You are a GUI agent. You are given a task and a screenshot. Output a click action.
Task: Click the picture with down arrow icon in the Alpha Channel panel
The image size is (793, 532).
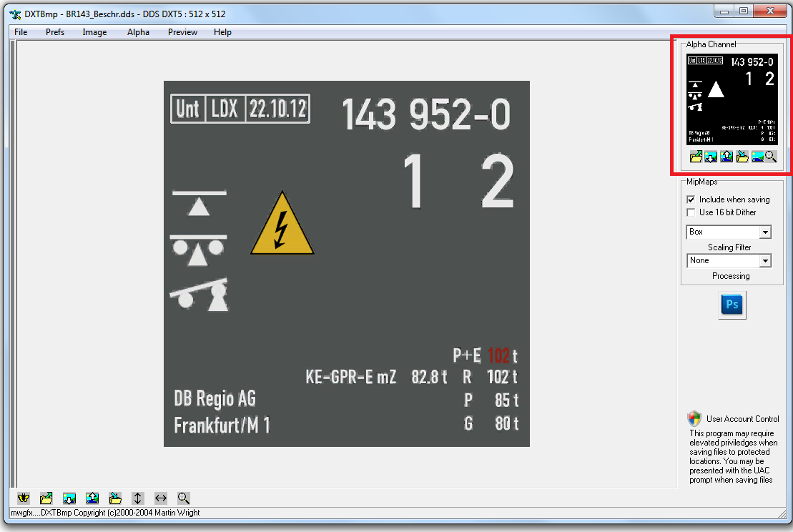coord(711,157)
